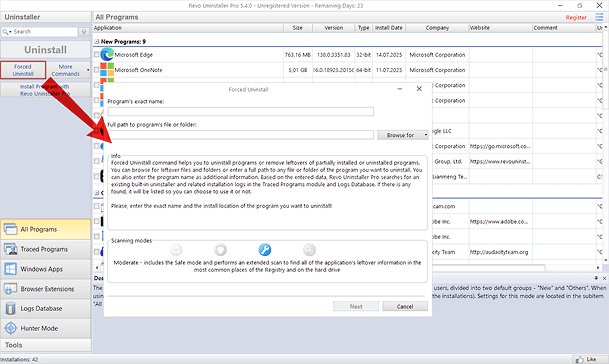Sort by Install Date column header
609x364 pixels.
pyautogui.click(x=389, y=28)
